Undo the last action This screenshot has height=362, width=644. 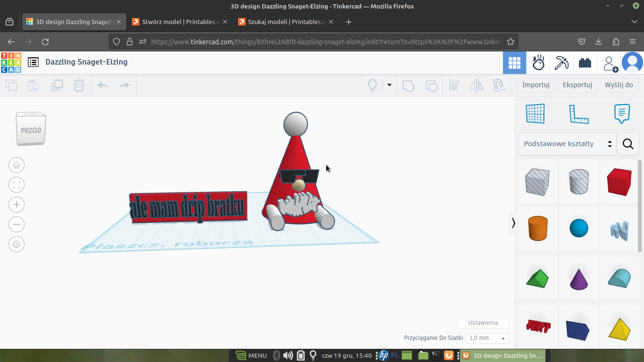[x=102, y=85]
